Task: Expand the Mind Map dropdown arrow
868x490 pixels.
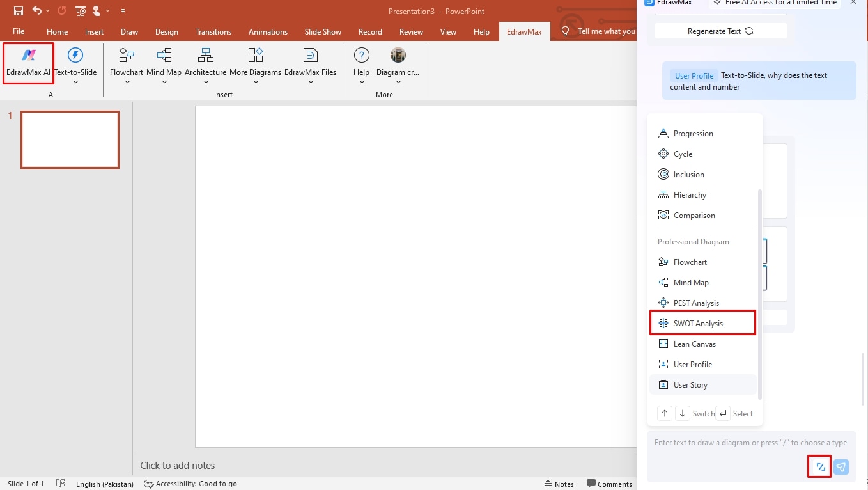Action: click(x=164, y=82)
